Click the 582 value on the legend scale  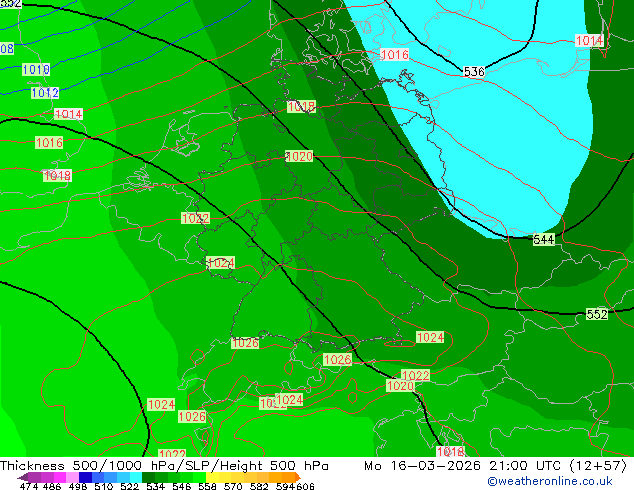click(x=259, y=486)
